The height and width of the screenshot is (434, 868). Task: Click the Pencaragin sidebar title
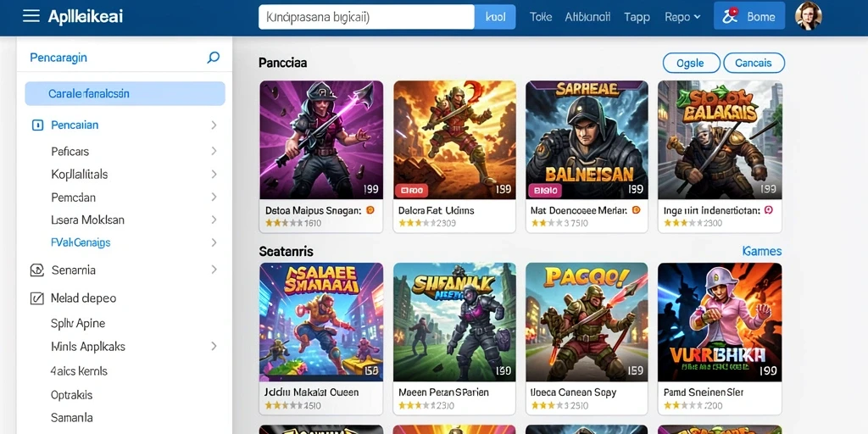coord(58,58)
